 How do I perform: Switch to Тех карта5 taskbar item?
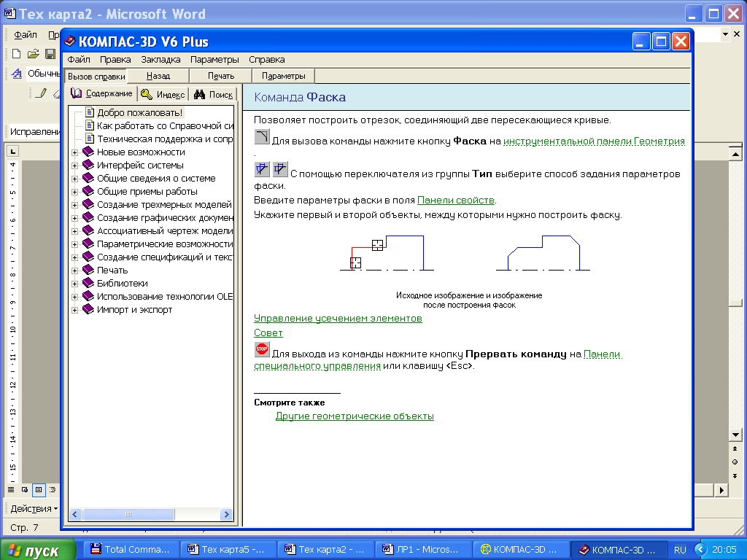(228, 550)
